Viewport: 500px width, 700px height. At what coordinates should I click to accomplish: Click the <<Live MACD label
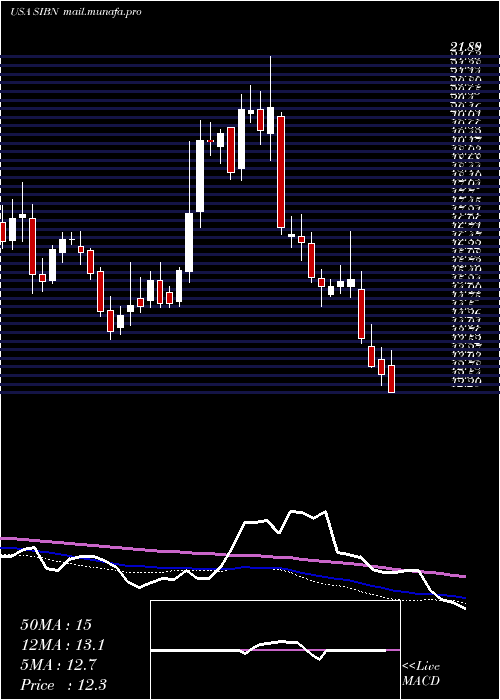pyautogui.click(x=421, y=674)
